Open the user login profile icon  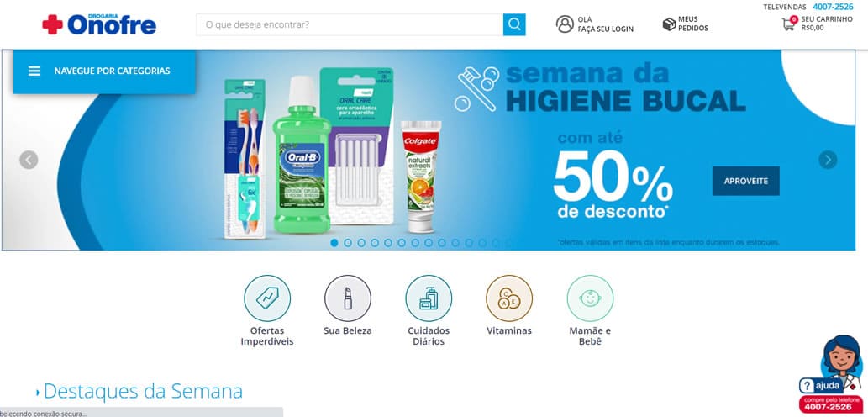(x=565, y=24)
